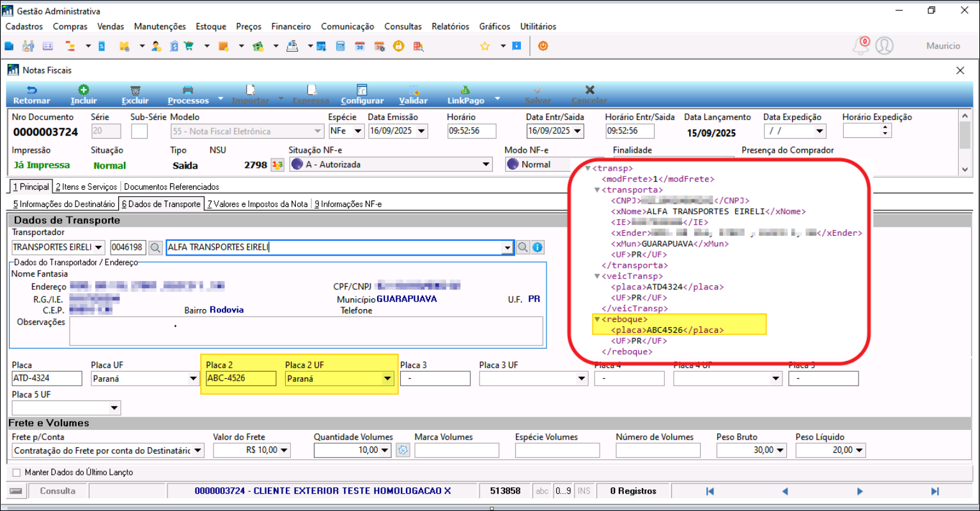Open the Estoque menu

pos(211,27)
